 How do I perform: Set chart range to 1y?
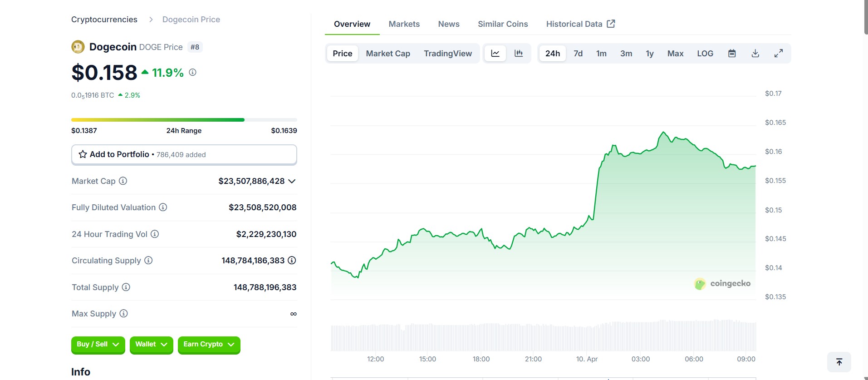650,54
